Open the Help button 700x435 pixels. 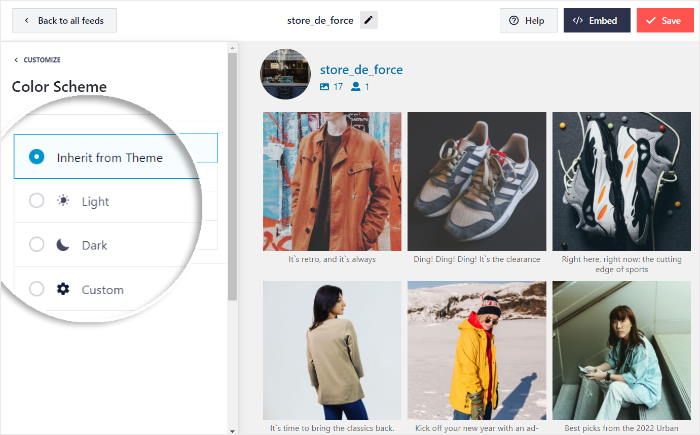[x=529, y=21]
